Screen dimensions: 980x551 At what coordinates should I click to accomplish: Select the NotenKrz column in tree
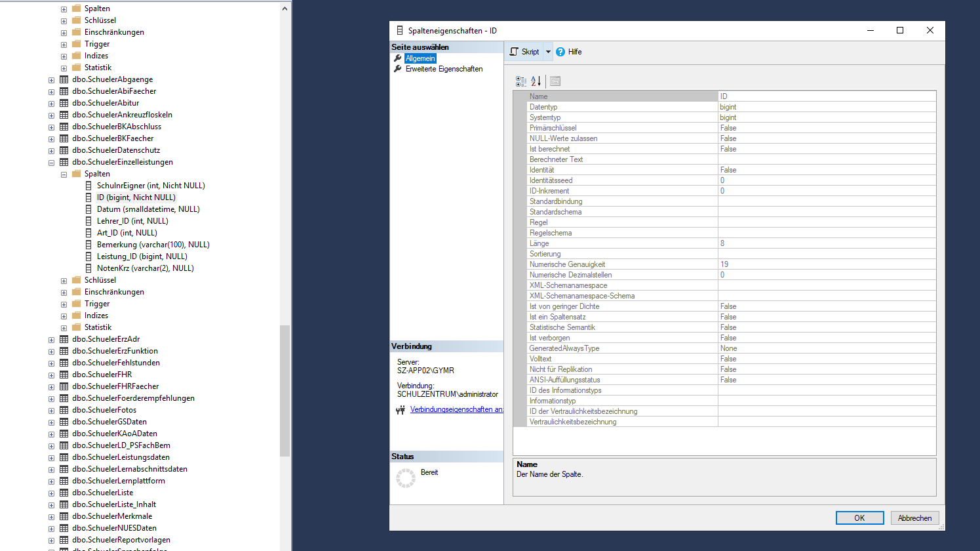[x=145, y=268]
